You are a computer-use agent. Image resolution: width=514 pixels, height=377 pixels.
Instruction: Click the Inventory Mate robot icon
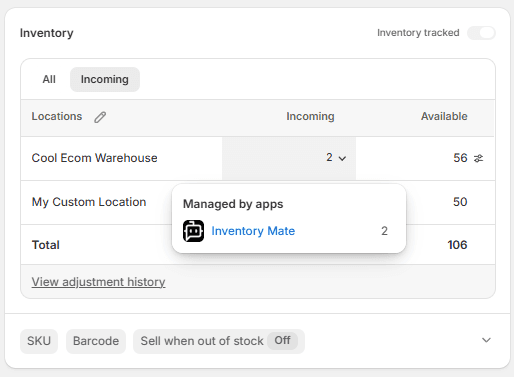[193, 231]
